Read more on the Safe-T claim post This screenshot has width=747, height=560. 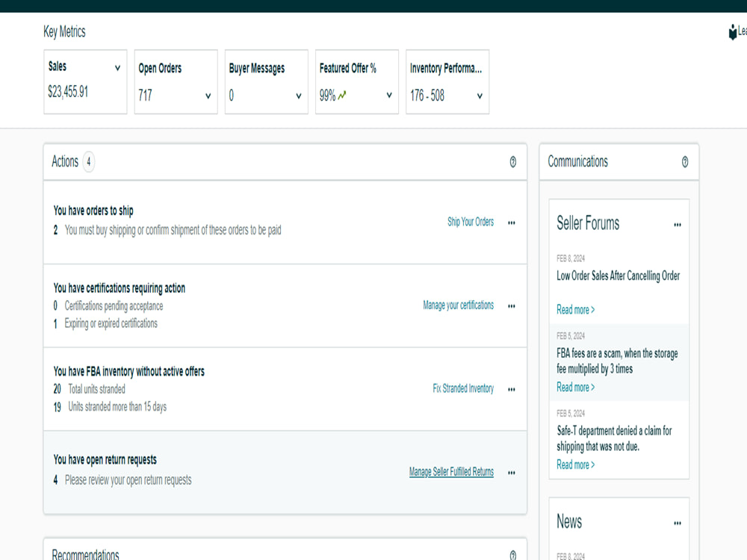pos(574,464)
